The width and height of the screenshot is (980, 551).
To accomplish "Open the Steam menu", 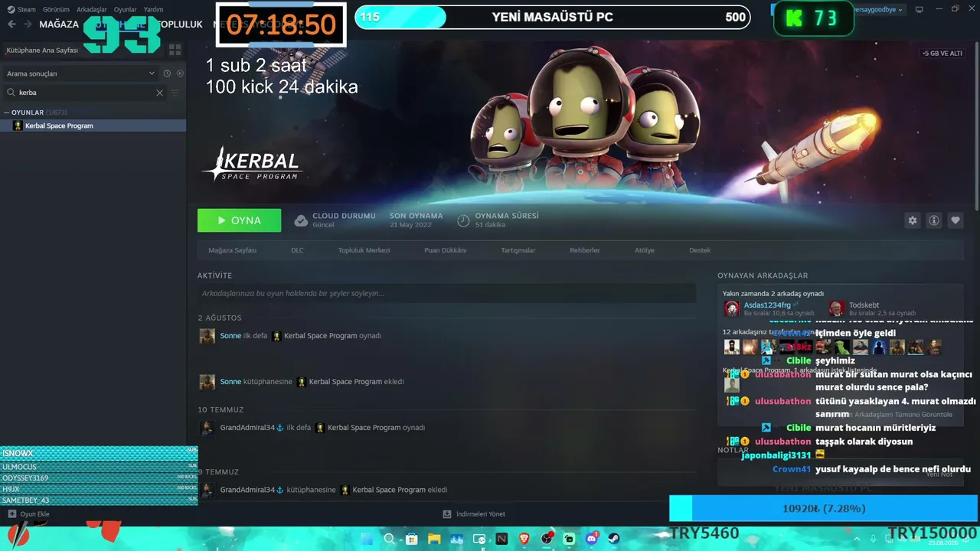I will [21, 9].
